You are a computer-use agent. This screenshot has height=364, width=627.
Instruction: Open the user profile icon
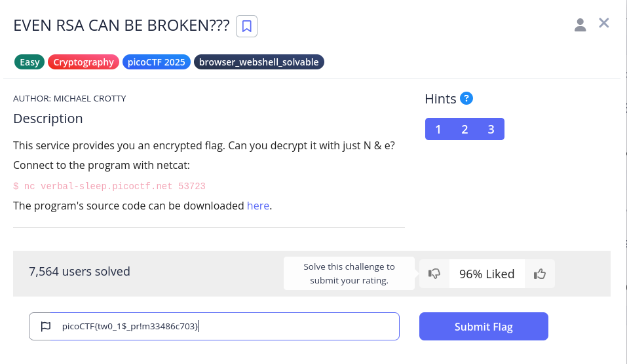point(580,25)
